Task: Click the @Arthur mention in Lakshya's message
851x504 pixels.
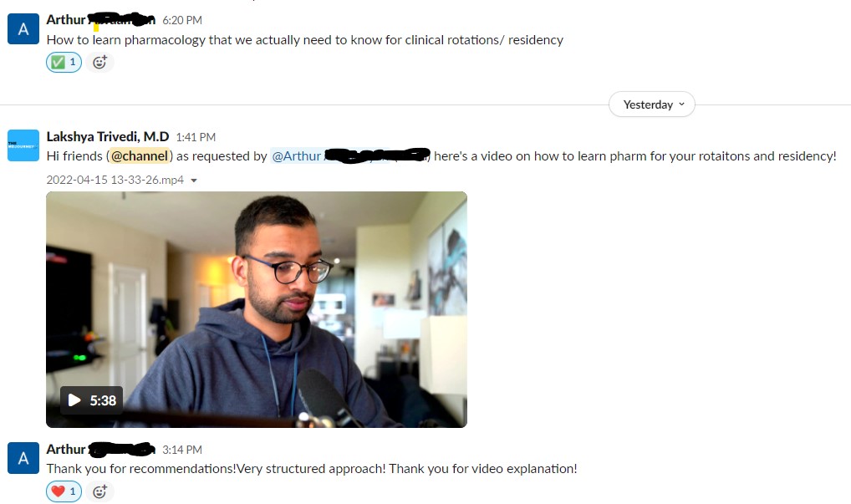Action: [350, 155]
